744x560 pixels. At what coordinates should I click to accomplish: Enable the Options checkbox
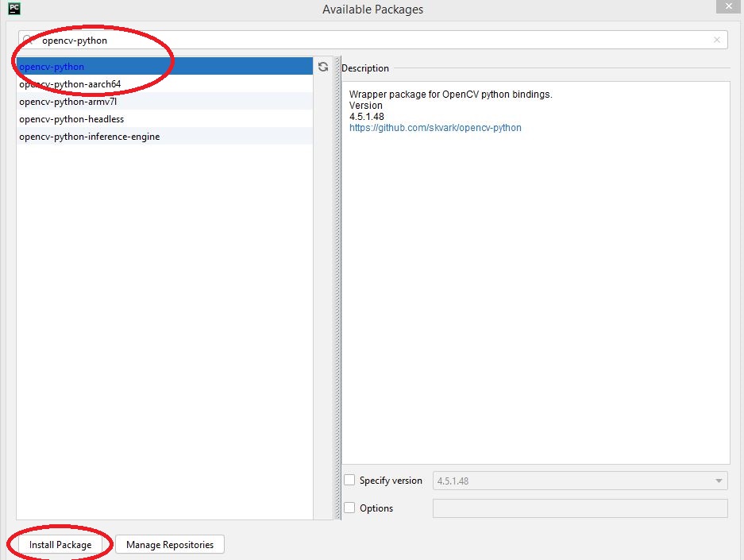coord(349,508)
